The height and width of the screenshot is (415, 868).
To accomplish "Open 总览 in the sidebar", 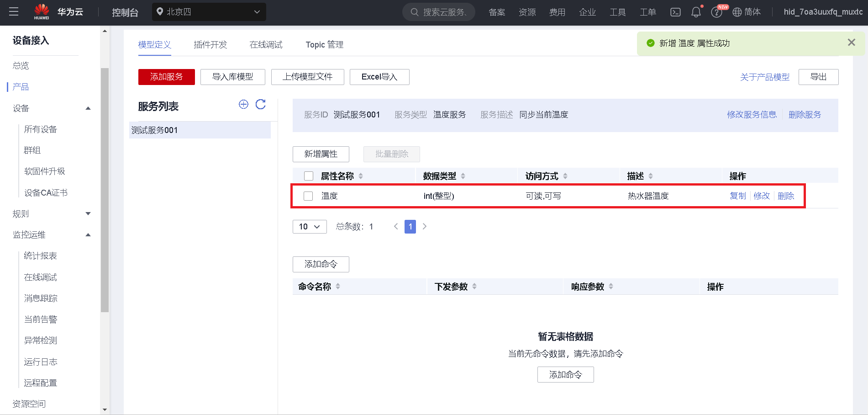I will [x=21, y=66].
